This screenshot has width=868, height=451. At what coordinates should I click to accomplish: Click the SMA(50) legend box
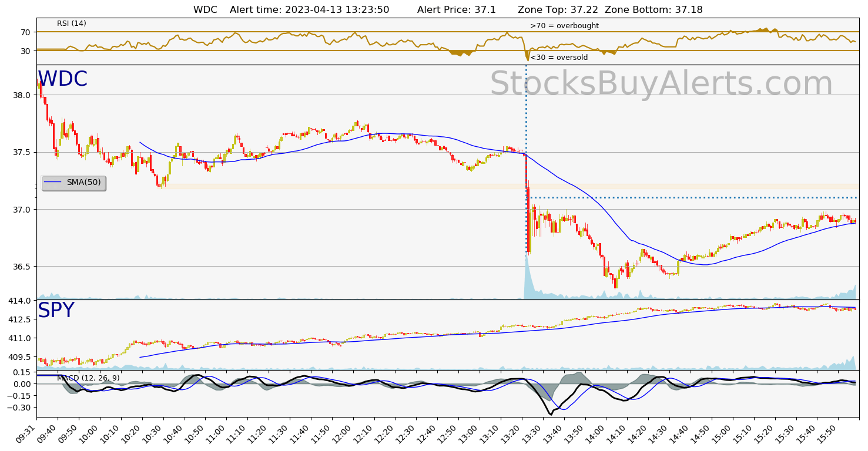[x=73, y=183]
